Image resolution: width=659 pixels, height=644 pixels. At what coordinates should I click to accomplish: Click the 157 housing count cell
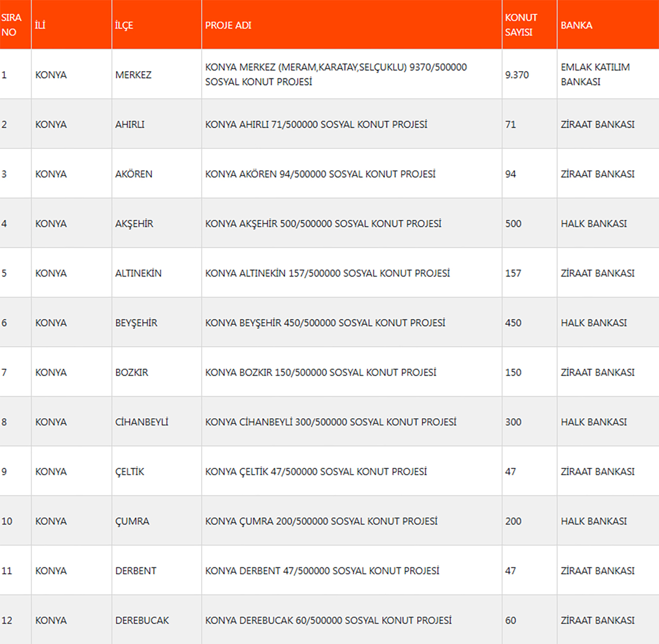pos(513,273)
